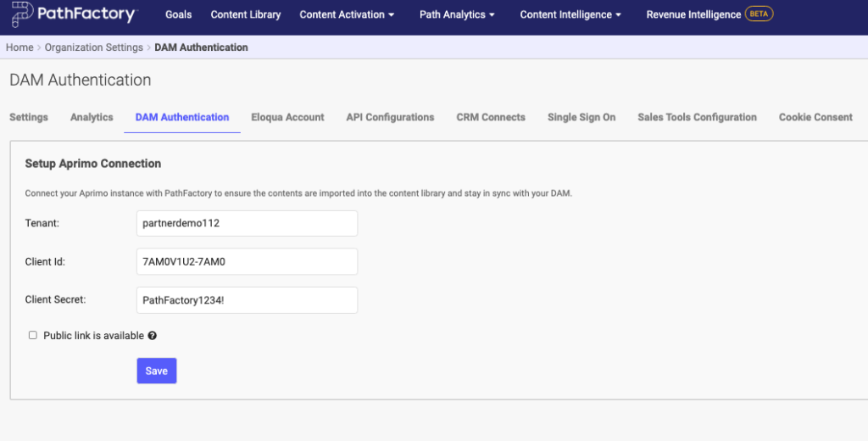Switch to the Single Sign On tab
868x441 pixels.
[x=581, y=117]
